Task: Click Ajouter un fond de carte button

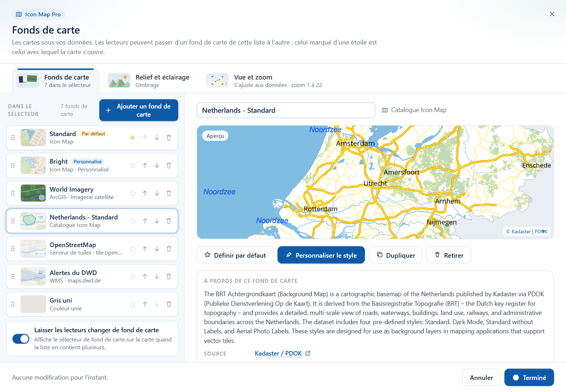Action: [139, 110]
